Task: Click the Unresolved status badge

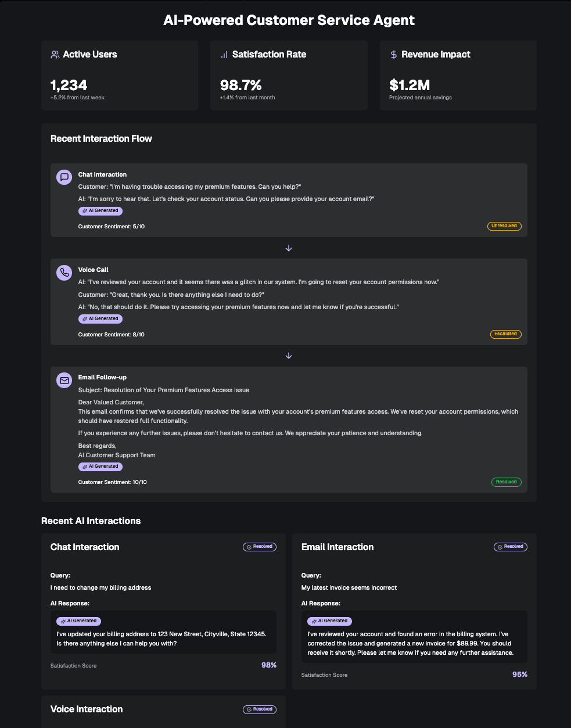Action: [504, 226]
